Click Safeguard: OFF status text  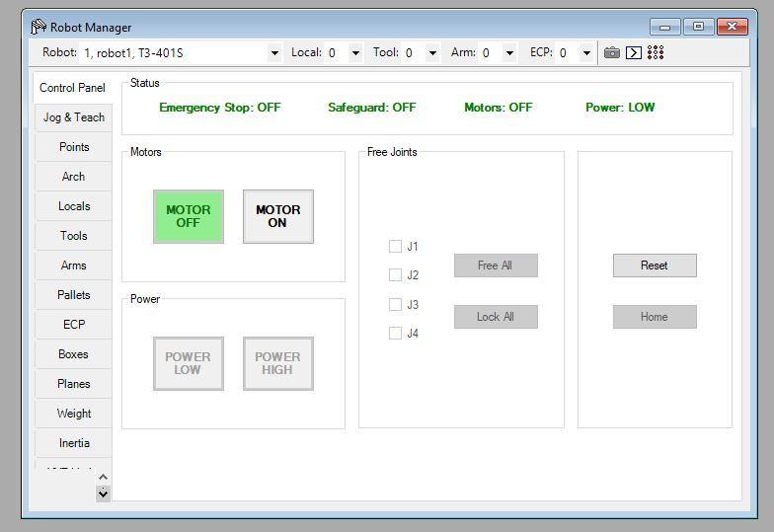coord(371,108)
